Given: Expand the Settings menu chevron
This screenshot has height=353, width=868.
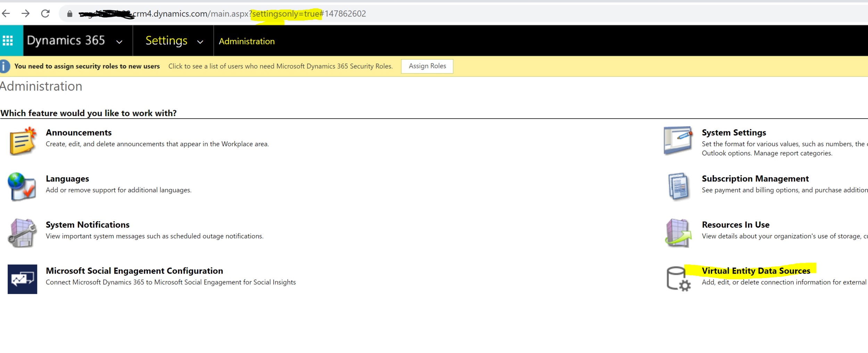Looking at the screenshot, I should click(200, 42).
